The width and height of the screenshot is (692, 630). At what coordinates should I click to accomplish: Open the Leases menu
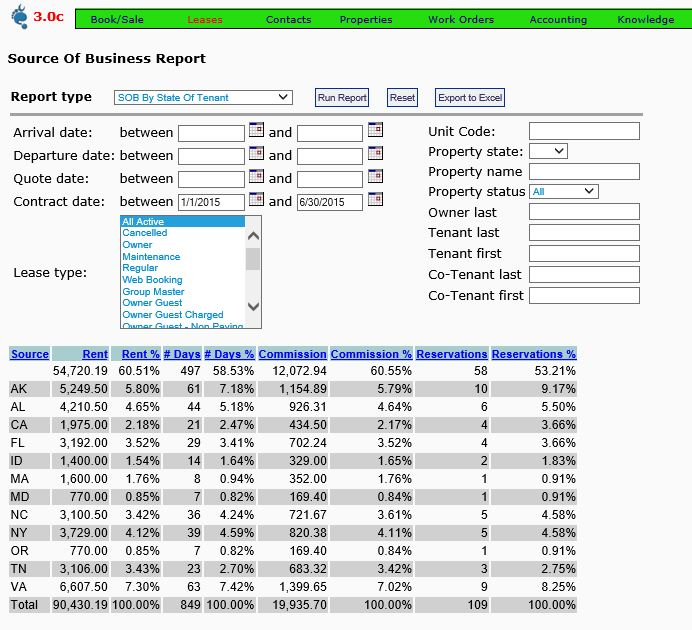[x=205, y=20]
